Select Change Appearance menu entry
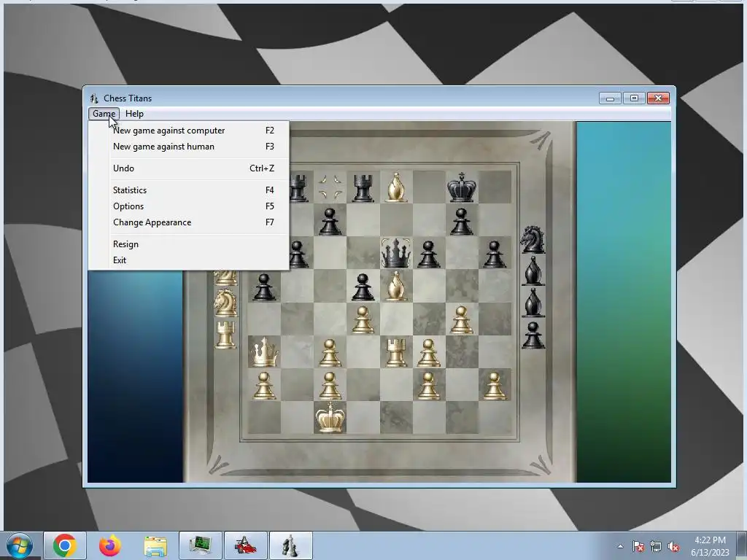The width and height of the screenshot is (747, 560). click(x=189, y=223)
